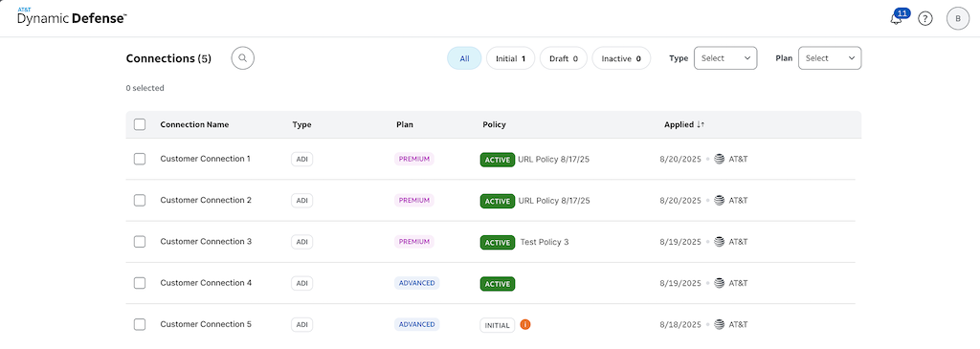This screenshot has width=980, height=349.
Task: Click the AT&T globe icon in Customer Connection 2 row
Action: [719, 201]
